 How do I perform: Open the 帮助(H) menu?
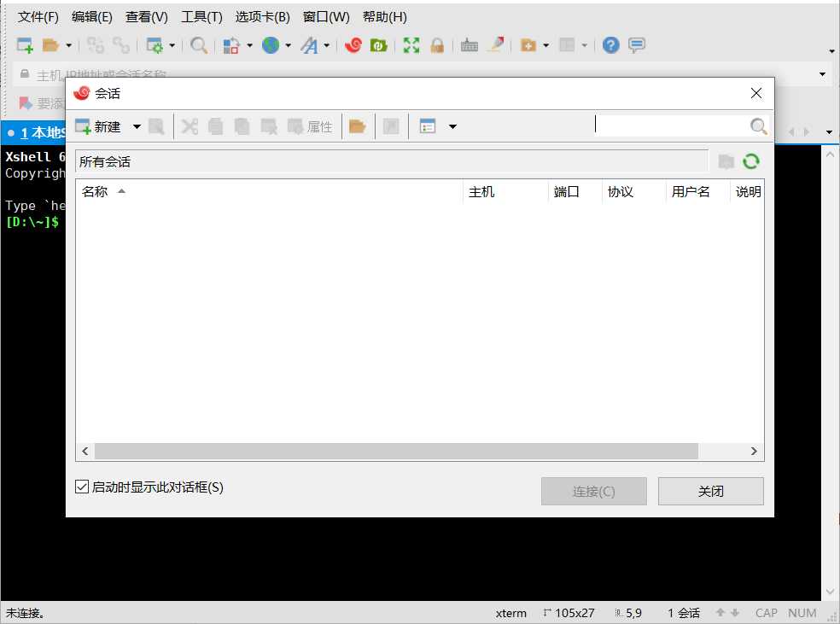coord(385,17)
